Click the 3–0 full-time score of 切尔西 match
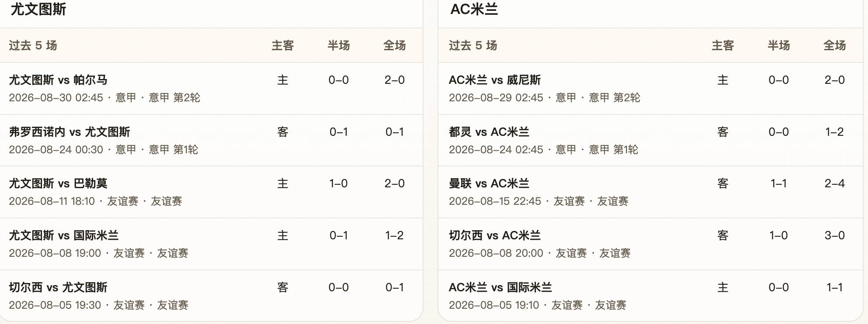Image resolution: width=868 pixels, height=324 pixels. (x=835, y=235)
